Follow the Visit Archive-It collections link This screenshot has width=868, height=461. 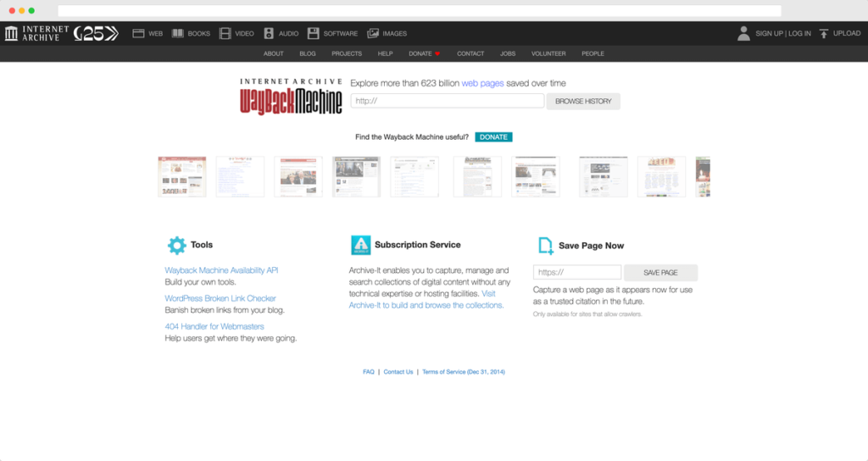tap(426, 300)
